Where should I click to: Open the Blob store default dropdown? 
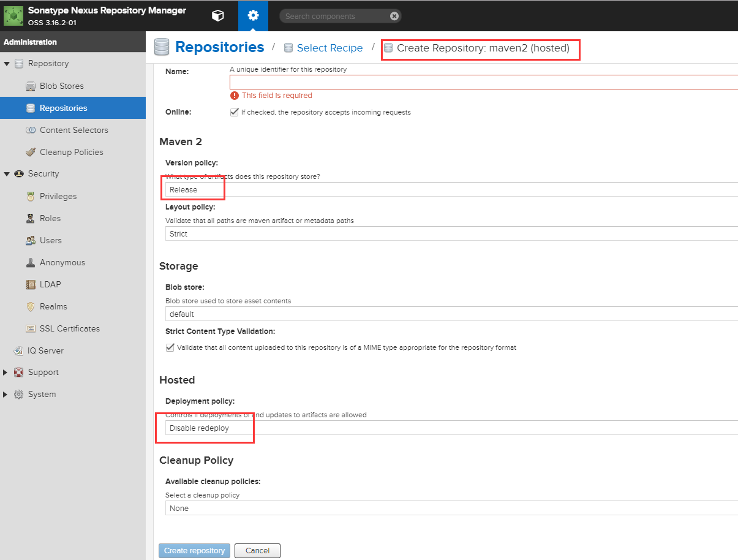[451, 314]
